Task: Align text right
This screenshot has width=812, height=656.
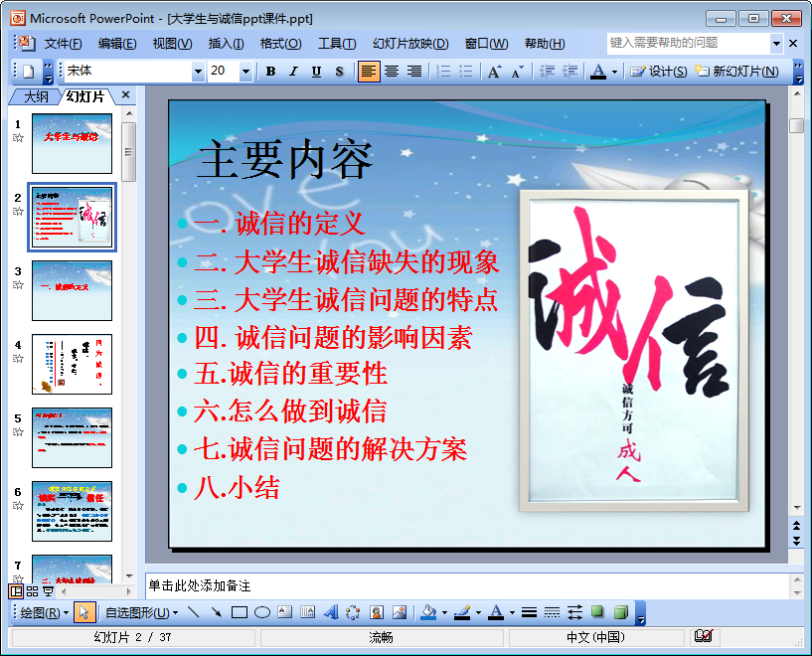Action: (x=414, y=72)
